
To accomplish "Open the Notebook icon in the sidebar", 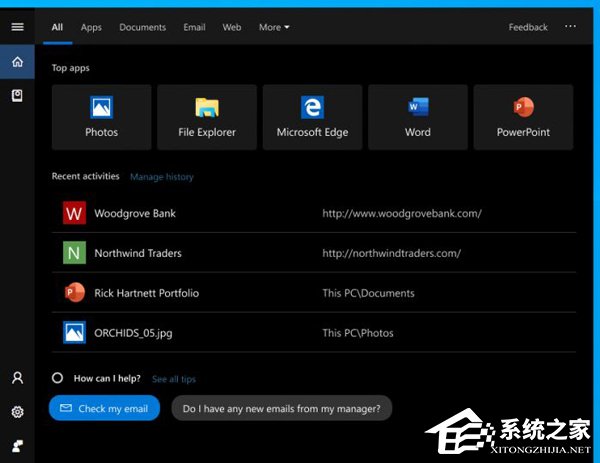I will (17, 96).
